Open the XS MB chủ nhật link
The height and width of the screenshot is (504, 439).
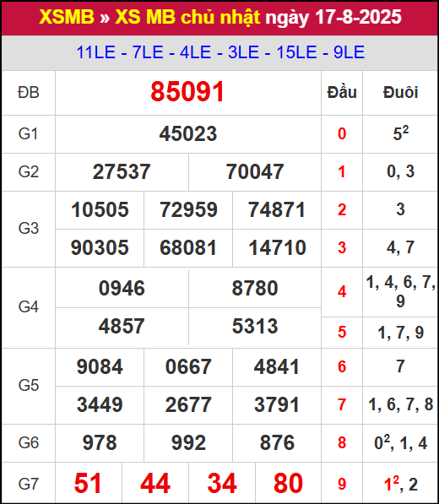tap(187, 18)
